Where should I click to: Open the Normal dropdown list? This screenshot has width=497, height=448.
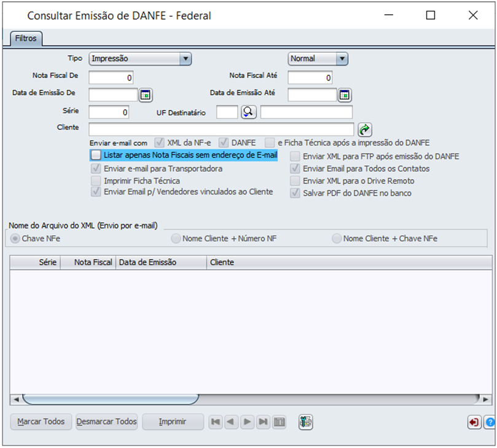click(342, 59)
